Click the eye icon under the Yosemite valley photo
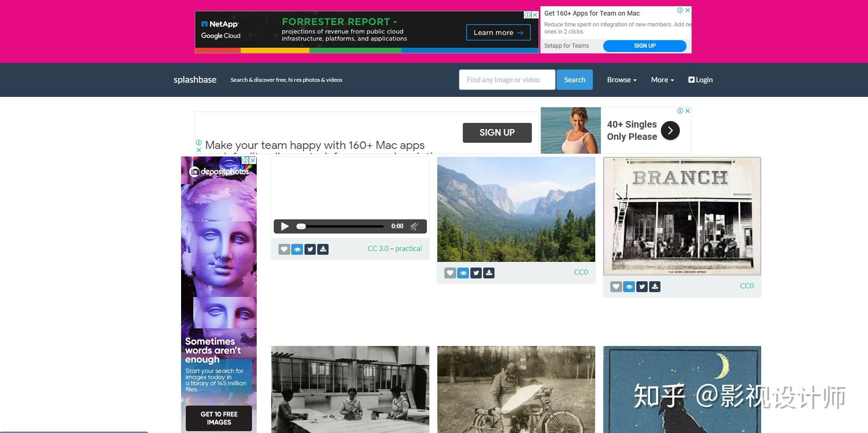The image size is (868, 433). (463, 273)
